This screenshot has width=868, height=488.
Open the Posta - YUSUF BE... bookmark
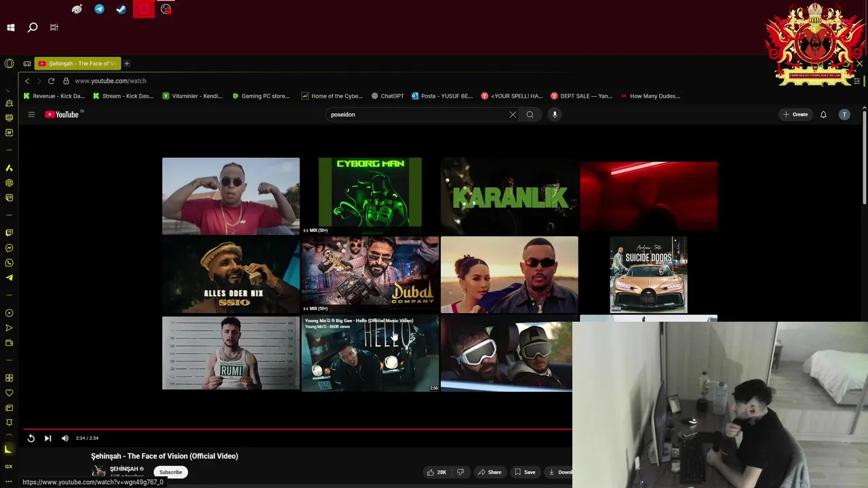pyautogui.click(x=441, y=96)
